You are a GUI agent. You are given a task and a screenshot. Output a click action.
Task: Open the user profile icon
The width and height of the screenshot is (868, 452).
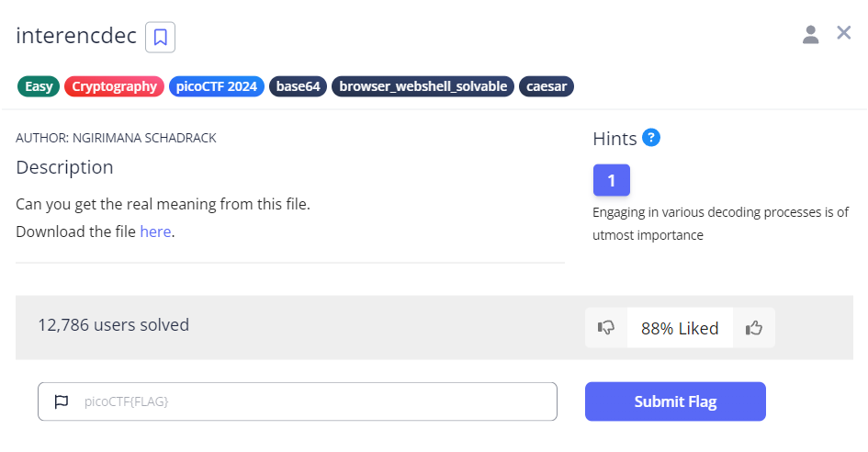click(x=810, y=35)
